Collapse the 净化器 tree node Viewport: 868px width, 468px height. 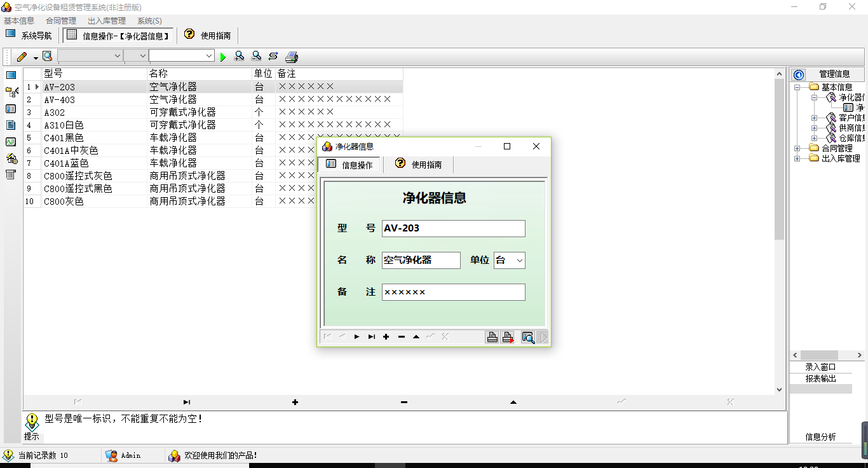tap(815, 98)
